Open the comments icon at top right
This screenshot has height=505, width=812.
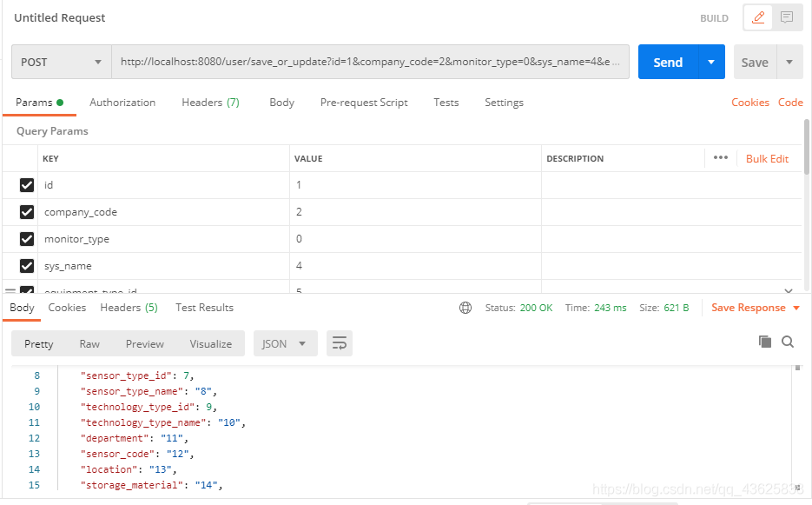pyautogui.click(x=787, y=17)
